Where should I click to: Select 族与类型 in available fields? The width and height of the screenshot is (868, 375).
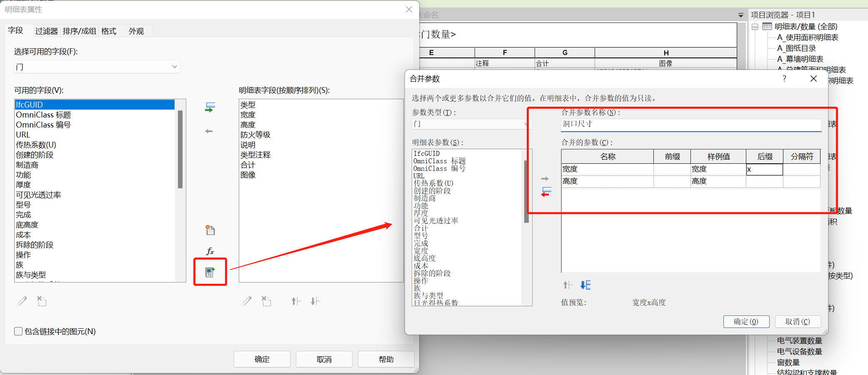tap(31, 275)
